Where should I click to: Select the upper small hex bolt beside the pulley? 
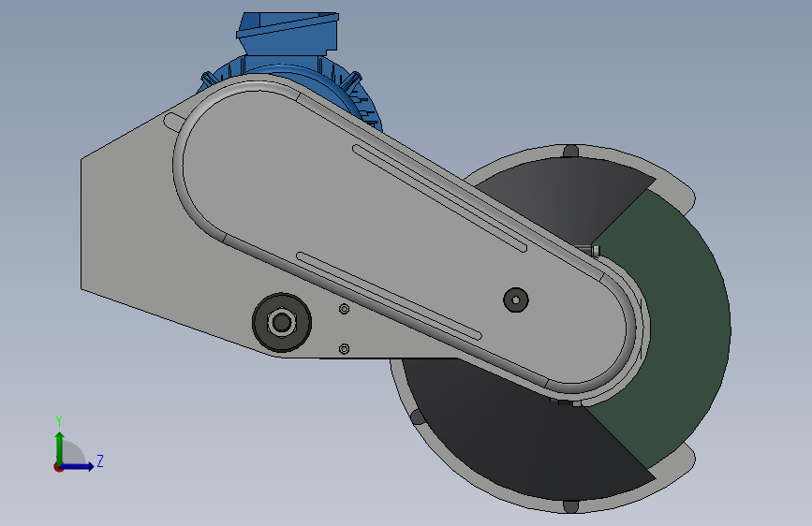click(x=344, y=309)
